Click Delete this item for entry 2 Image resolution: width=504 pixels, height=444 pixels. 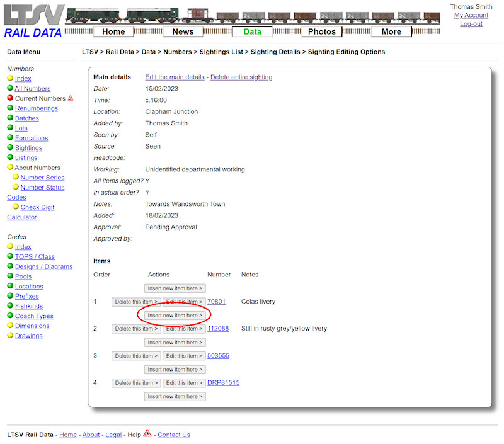point(135,329)
